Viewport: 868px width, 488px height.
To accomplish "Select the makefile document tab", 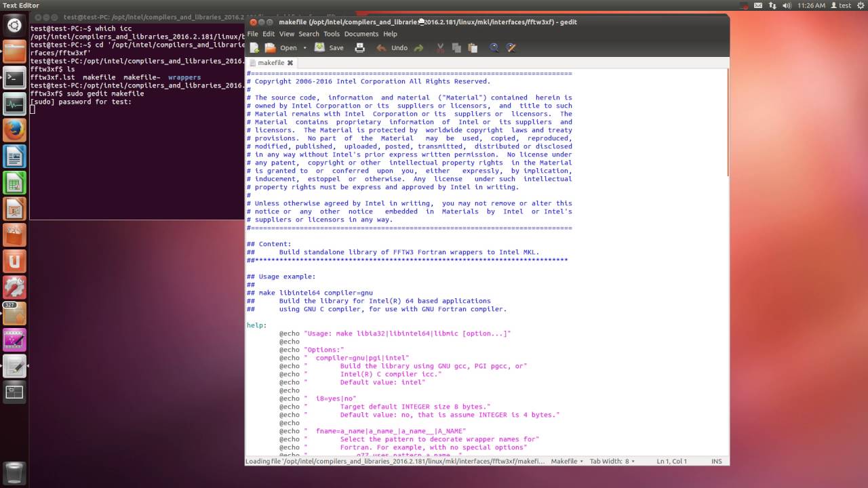I will coord(271,62).
